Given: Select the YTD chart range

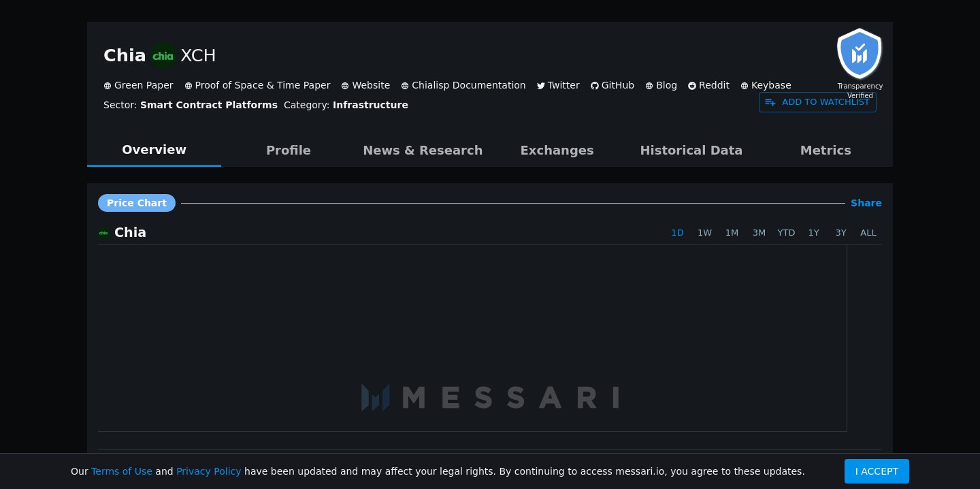Looking at the screenshot, I should click(x=786, y=233).
